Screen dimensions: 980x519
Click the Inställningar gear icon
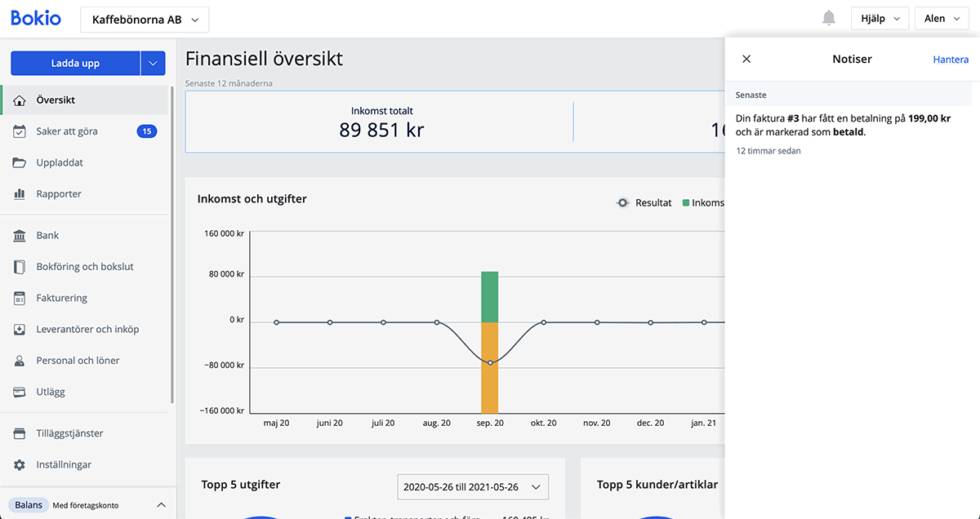[20, 465]
